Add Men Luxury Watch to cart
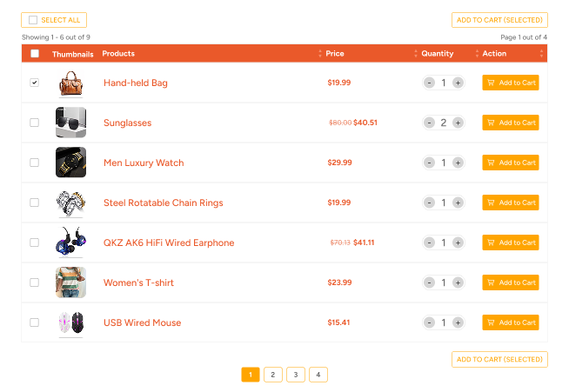The image size is (569, 392). [x=511, y=163]
